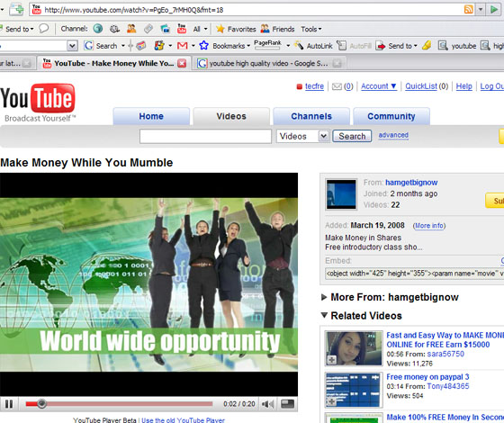Open the Account dropdown link
Screen dimensions: 504x423
(x=378, y=86)
